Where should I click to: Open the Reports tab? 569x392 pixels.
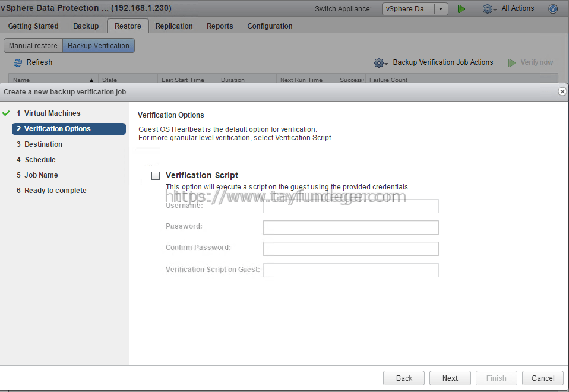click(x=220, y=26)
